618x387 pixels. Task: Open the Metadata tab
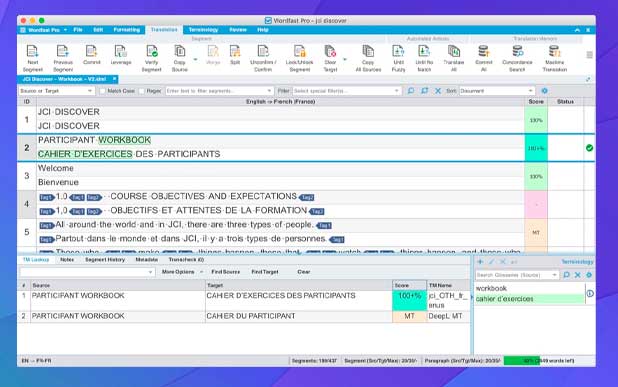click(147, 260)
